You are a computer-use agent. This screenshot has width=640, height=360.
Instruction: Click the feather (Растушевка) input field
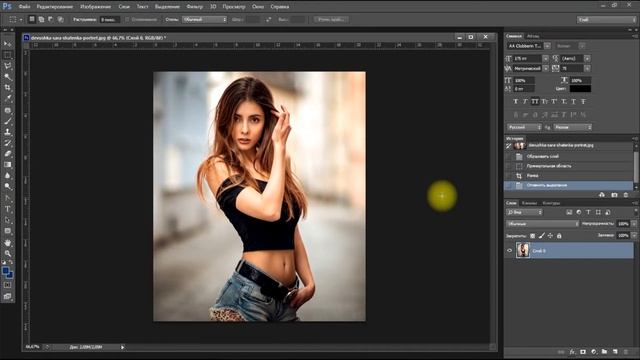(110, 19)
